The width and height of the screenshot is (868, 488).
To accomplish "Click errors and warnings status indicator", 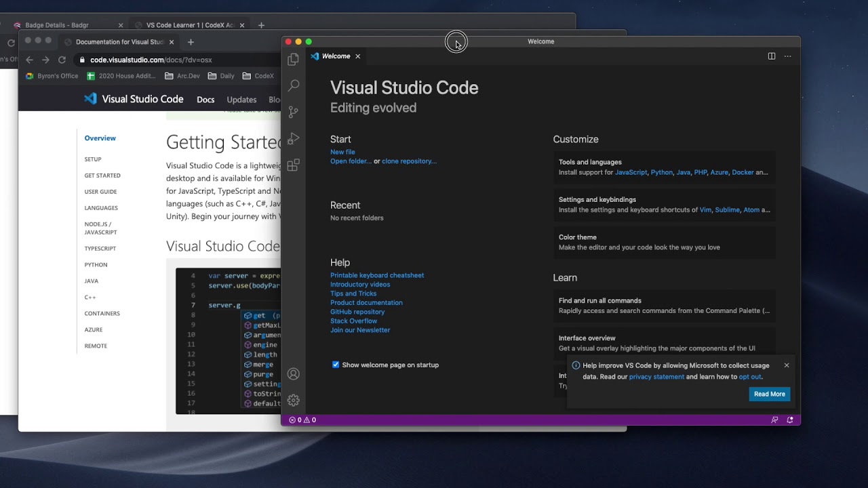I will pos(302,420).
